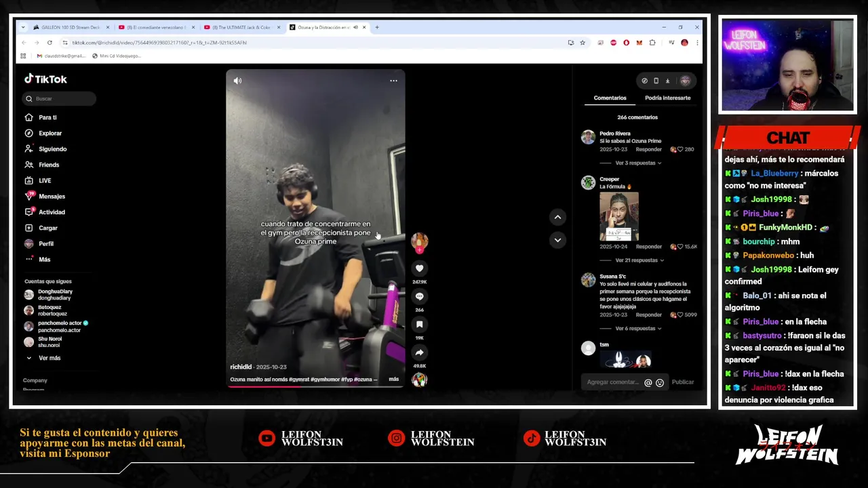Share the video with arrow icon
Viewport: 868px width, 488px height.
419,352
